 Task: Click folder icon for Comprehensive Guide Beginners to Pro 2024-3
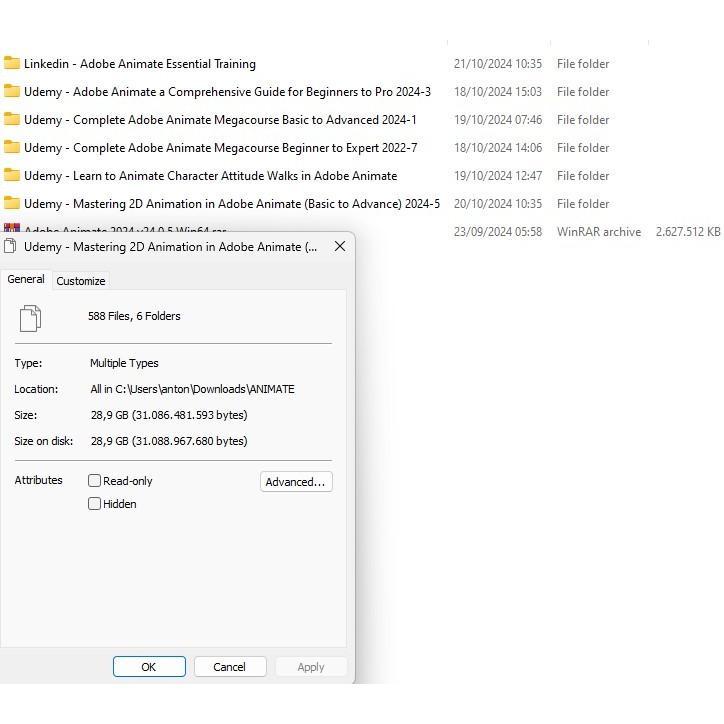click(x=12, y=91)
